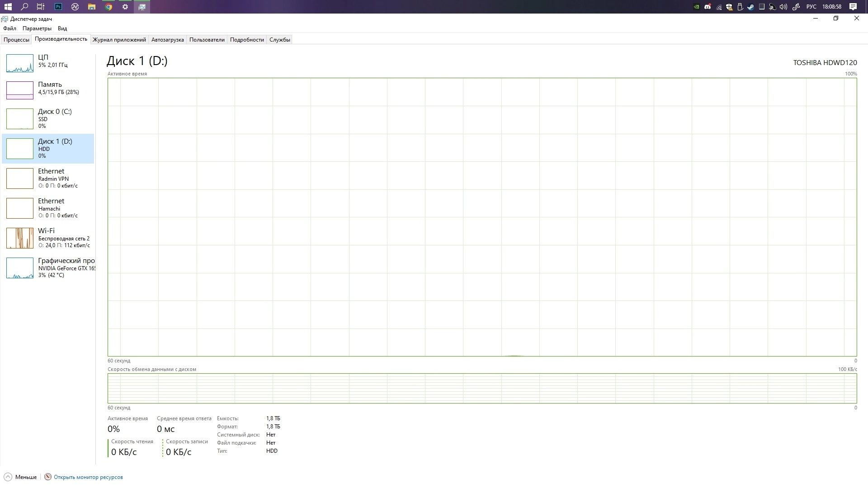Open the Параметры menu

pos(37,28)
